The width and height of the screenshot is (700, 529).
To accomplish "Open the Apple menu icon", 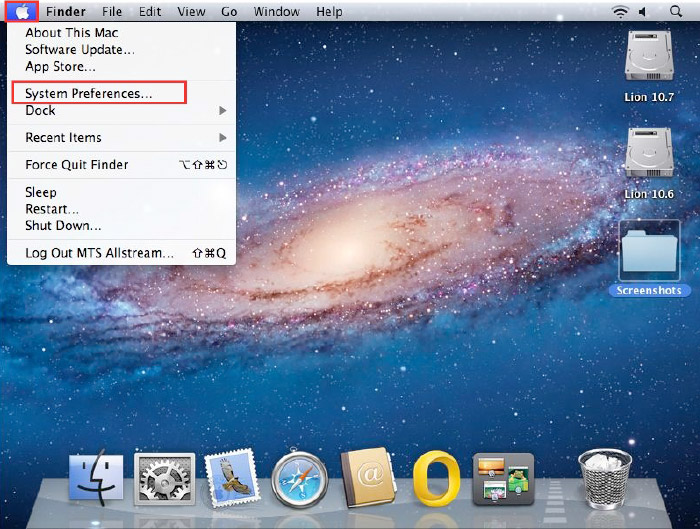I will pos(22,12).
